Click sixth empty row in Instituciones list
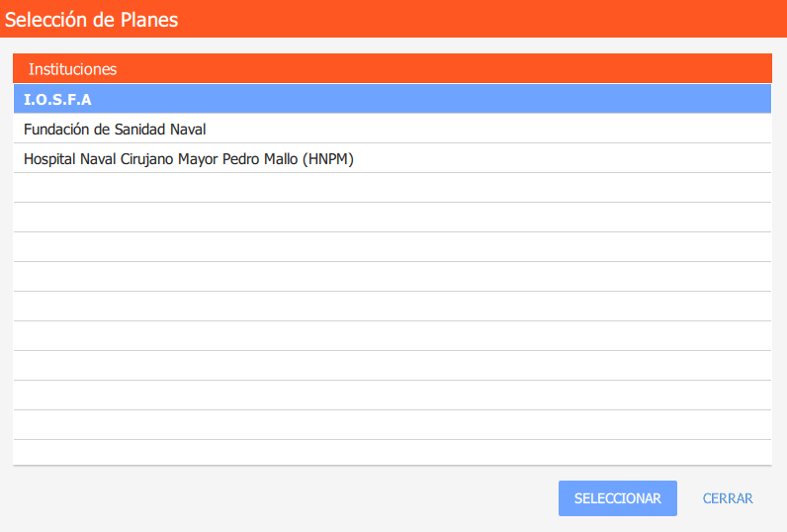Screen dimensions: 787x532 tap(392, 336)
